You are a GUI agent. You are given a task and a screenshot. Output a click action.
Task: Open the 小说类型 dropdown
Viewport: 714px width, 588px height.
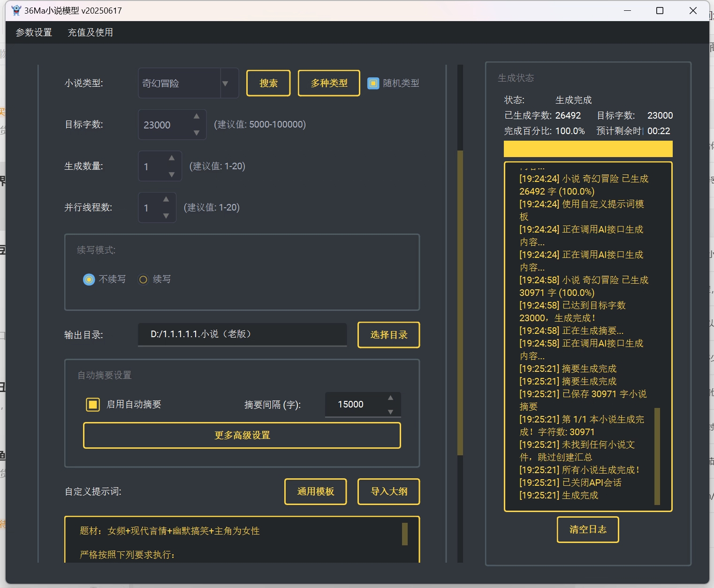226,83
